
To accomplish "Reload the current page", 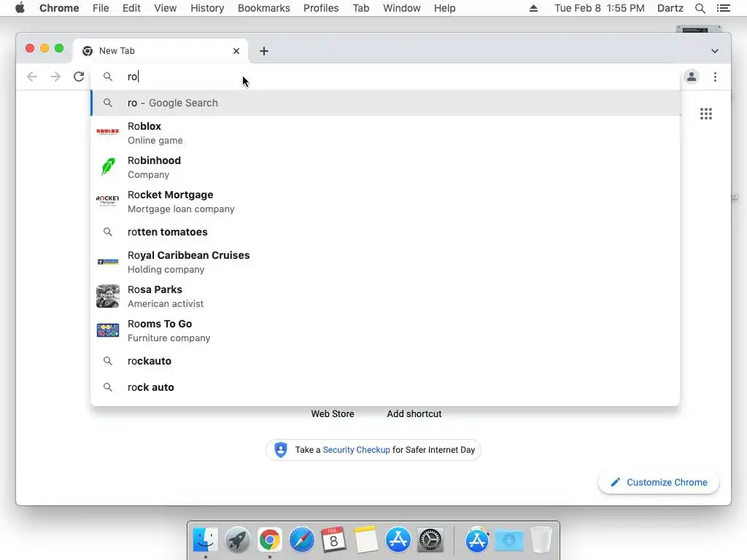I will point(79,77).
